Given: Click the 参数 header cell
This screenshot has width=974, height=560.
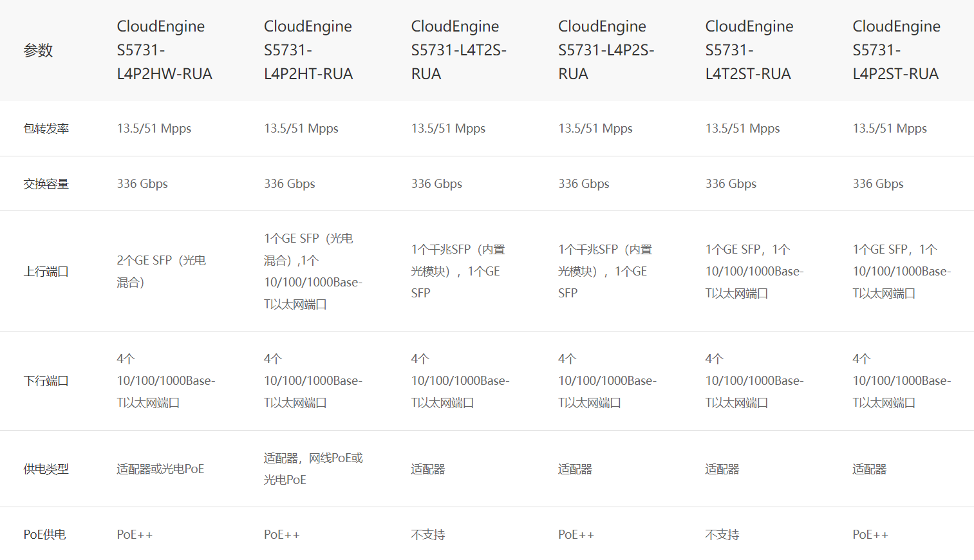Looking at the screenshot, I should point(38,50).
